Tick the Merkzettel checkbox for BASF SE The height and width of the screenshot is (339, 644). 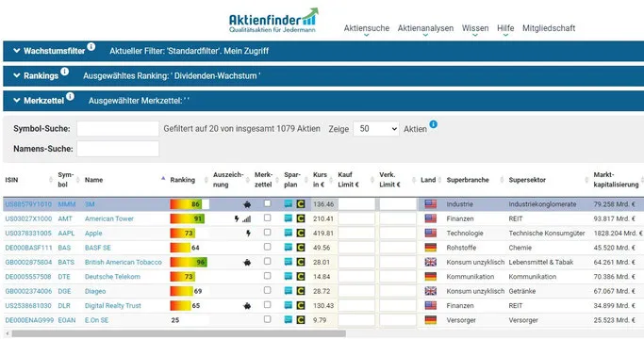tap(268, 247)
